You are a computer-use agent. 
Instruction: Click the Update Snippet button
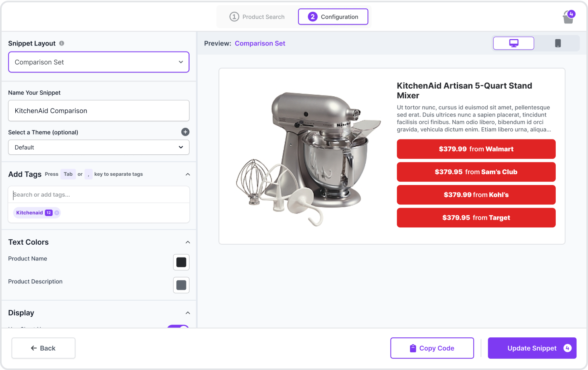point(532,348)
